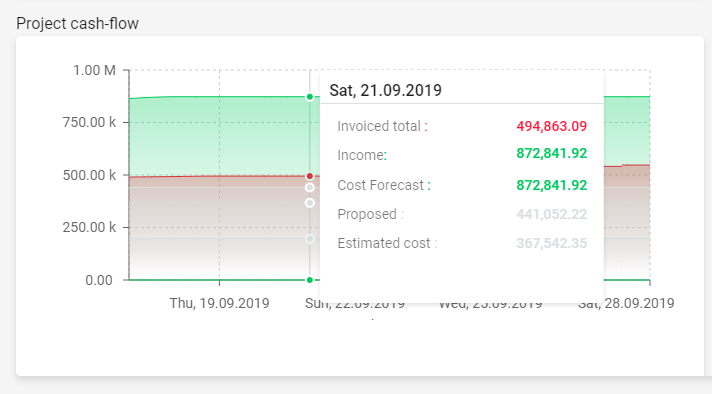The width and height of the screenshot is (712, 394).
Task: Click the tooltip date Sat, 21.09.2019
Action: point(386,90)
